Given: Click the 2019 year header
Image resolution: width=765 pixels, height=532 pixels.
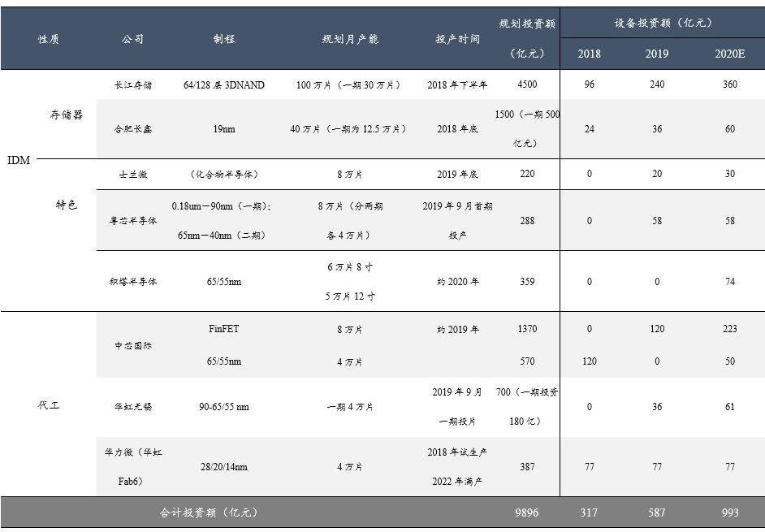Looking at the screenshot, I should coord(657,54).
